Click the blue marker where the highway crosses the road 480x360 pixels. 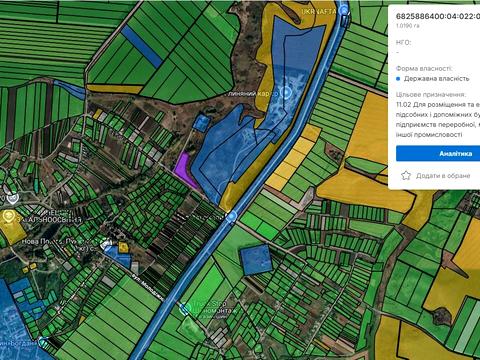click(231, 216)
